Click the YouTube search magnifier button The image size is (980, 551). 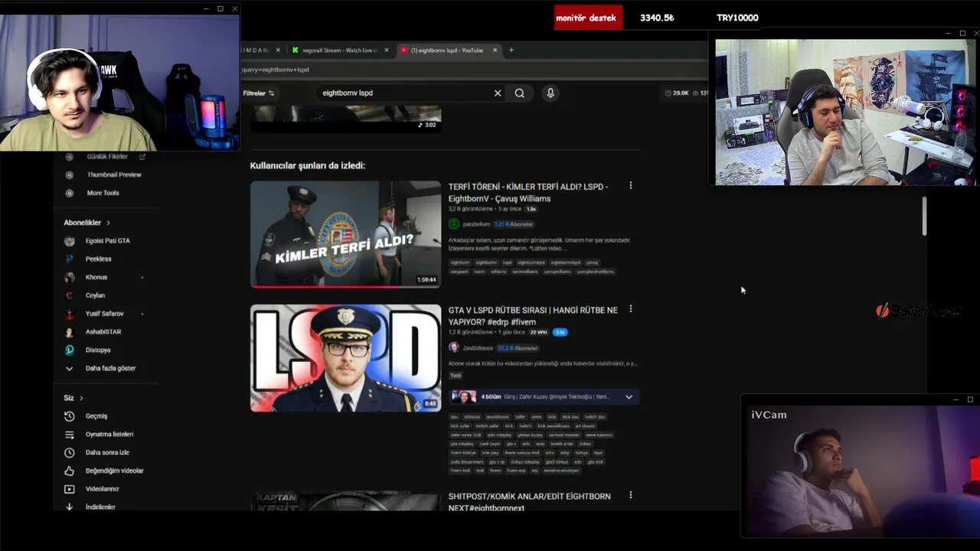click(x=520, y=93)
